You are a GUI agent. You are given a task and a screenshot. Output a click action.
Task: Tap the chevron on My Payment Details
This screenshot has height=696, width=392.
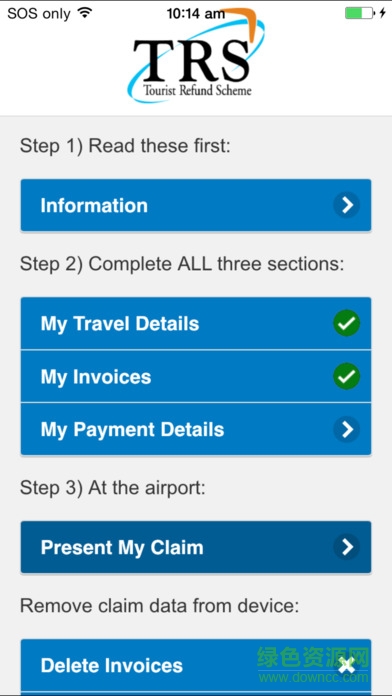[346, 429]
